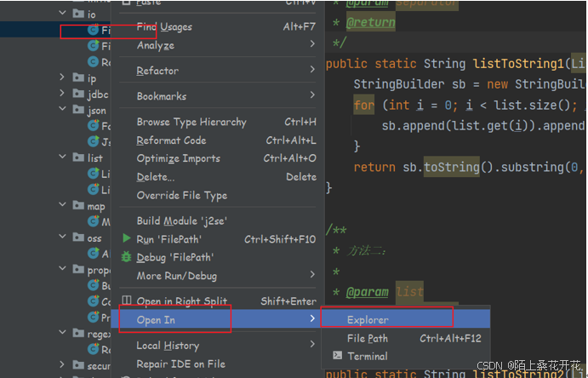Click the class icon under the map folder
The height and width of the screenshot is (378, 588).
click(x=93, y=221)
